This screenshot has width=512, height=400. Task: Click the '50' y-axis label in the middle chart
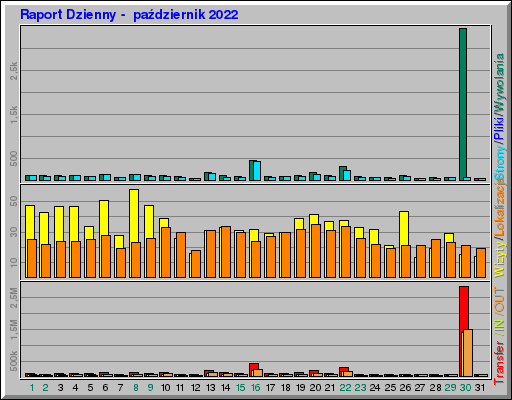pyautogui.click(x=13, y=201)
